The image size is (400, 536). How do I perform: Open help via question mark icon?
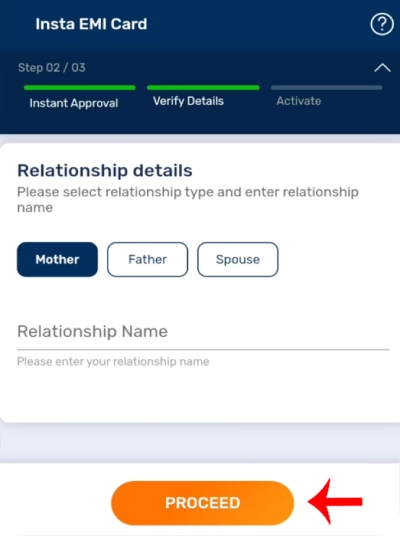(x=382, y=24)
